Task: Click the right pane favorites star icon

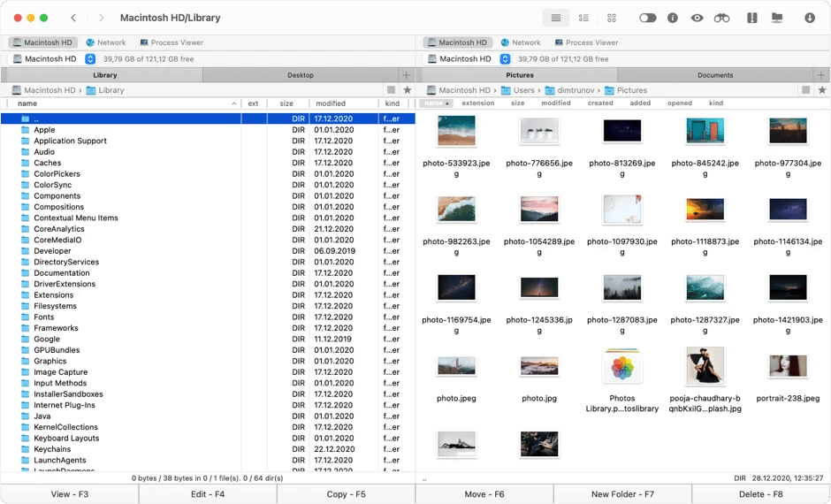Action: pyautogui.click(x=822, y=90)
